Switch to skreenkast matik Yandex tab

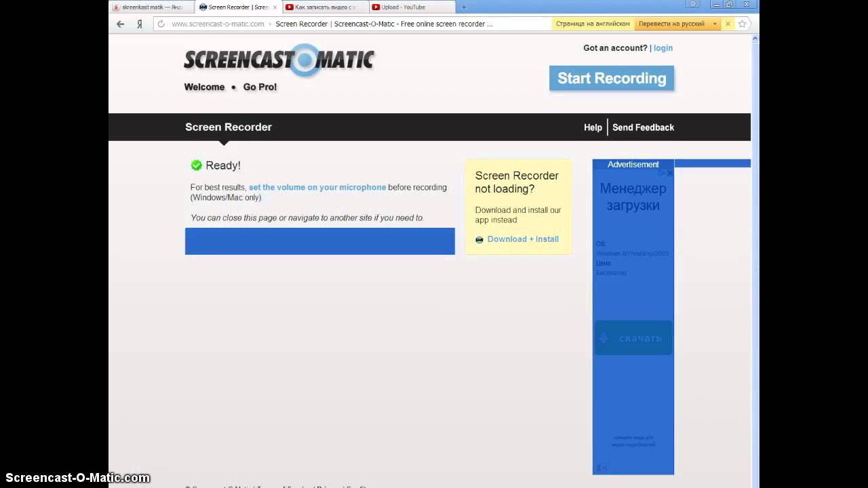[x=152, y=7]
